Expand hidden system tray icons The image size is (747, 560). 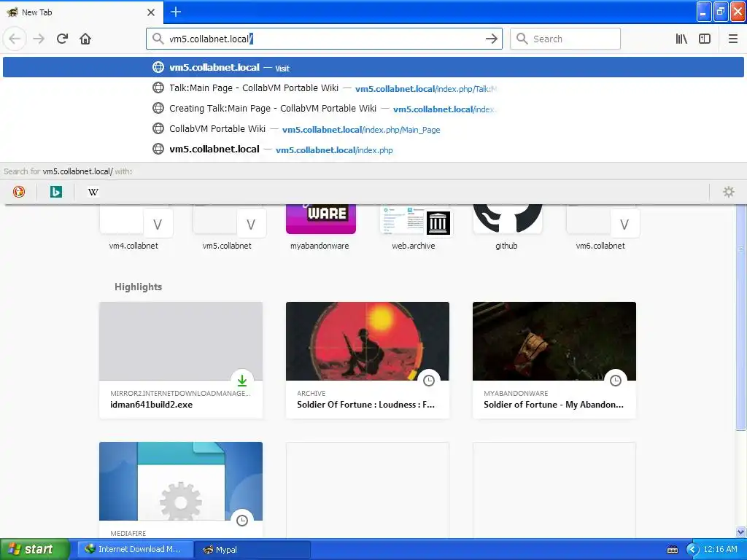pyautogui.click(x=692, y=550)
